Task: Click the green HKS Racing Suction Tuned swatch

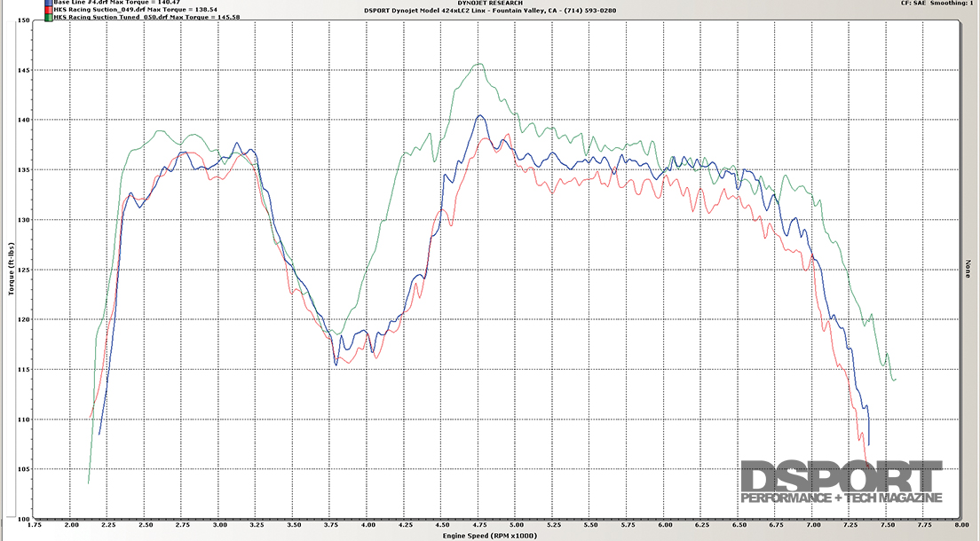Action: 47,17
